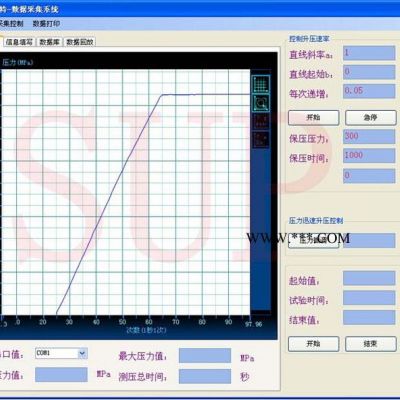Switch to the 信息填写 tab

click(x=19, y=42)
